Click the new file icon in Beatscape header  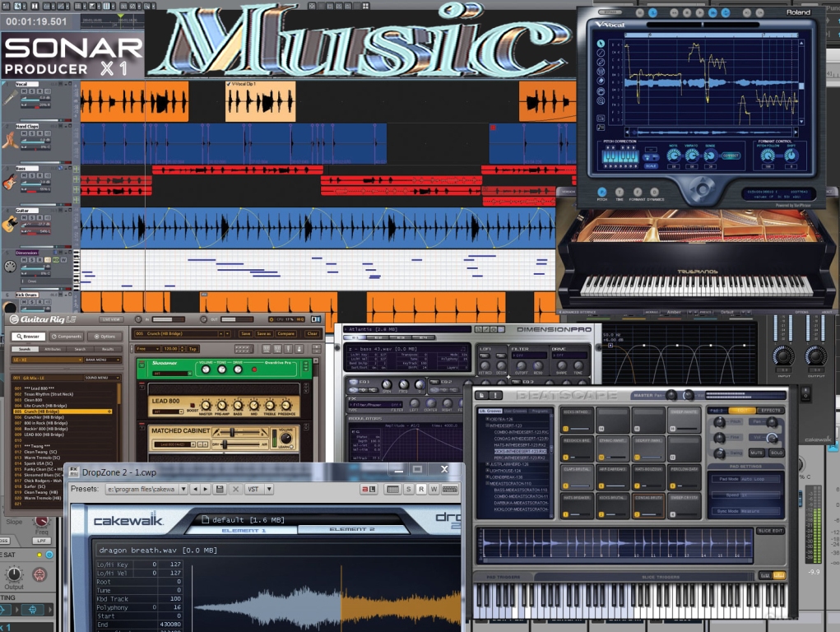pyautogui.click(x=483, y=396)
